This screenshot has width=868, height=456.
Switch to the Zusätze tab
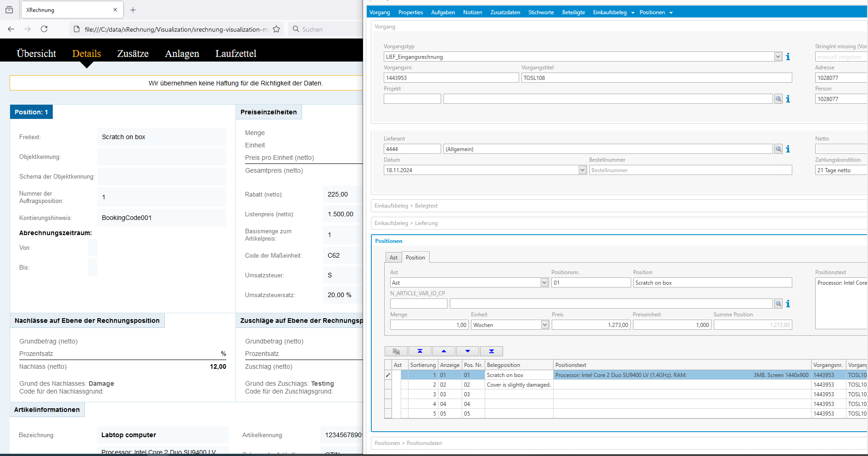pos(133,54)
